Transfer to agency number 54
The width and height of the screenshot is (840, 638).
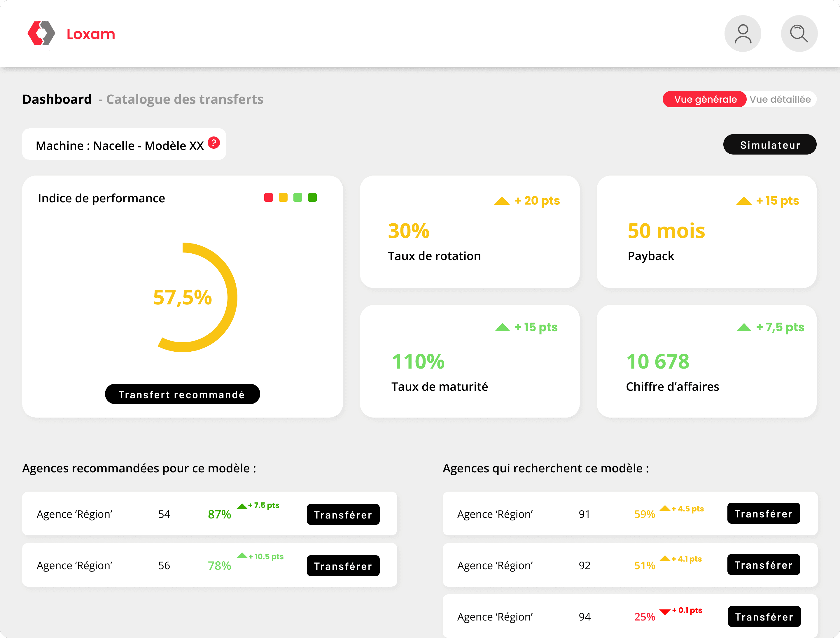pyautogui.click(x=343, y=515)
